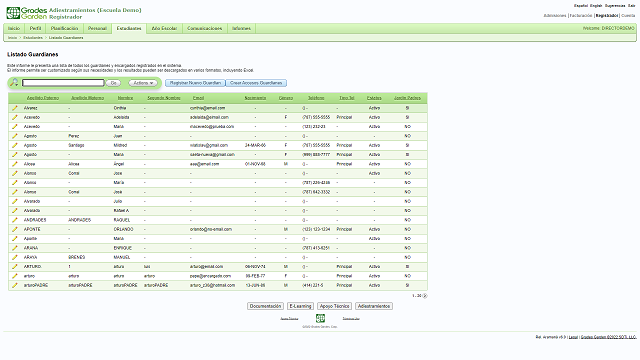Open the Cuenta link
Viewport: 640px width, 360px height.
tap(628, 16)
